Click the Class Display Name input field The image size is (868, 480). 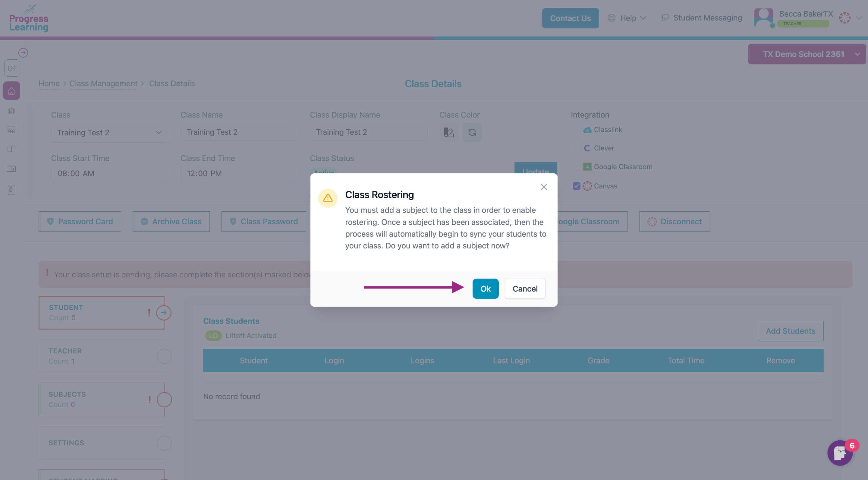[x=369, y=132]
